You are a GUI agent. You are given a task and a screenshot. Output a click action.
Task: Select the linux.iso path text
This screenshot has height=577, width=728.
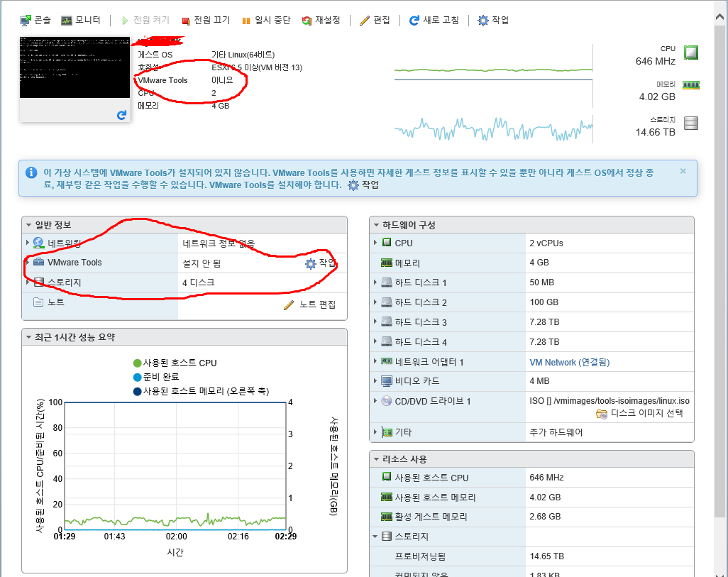pos(610,400)
